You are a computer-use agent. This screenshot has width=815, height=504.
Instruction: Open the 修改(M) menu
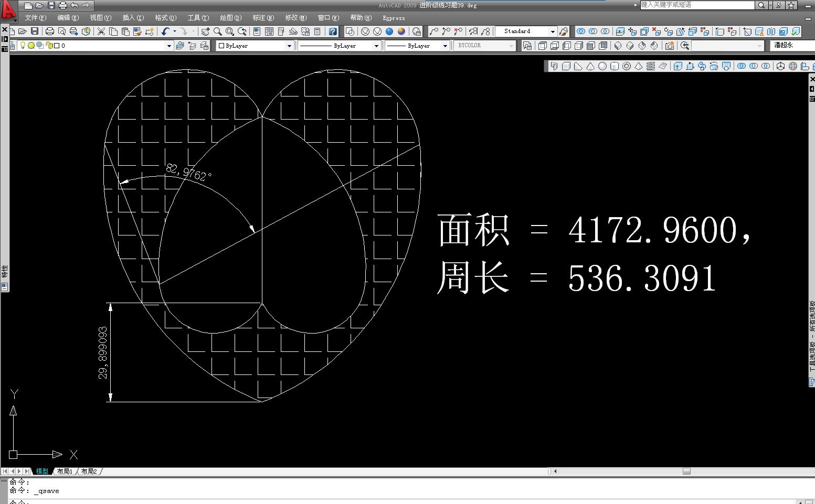tap(295, 18)
